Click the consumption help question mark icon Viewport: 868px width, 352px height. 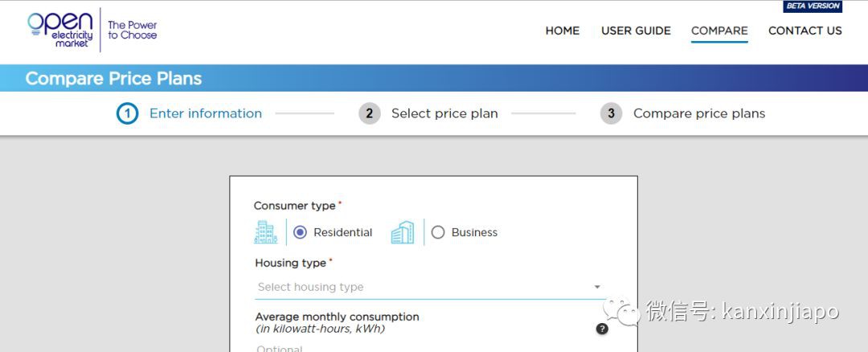[x=602, y=329]
